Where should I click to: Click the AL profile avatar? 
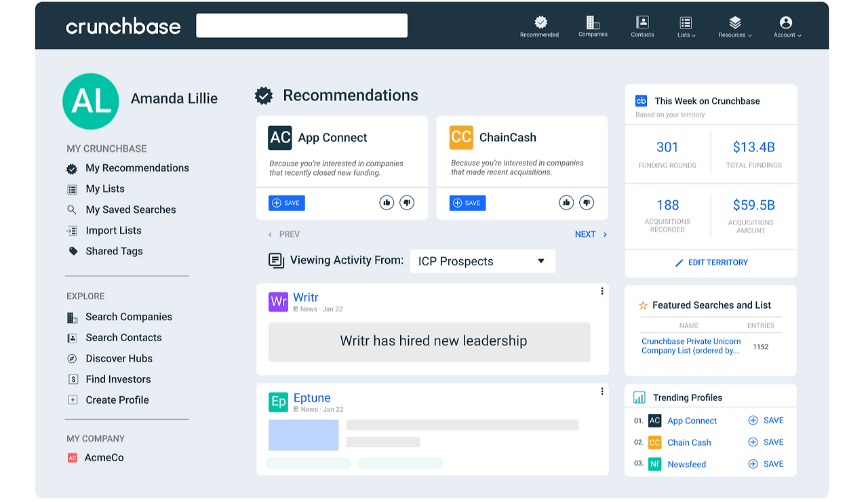(91, 101)
